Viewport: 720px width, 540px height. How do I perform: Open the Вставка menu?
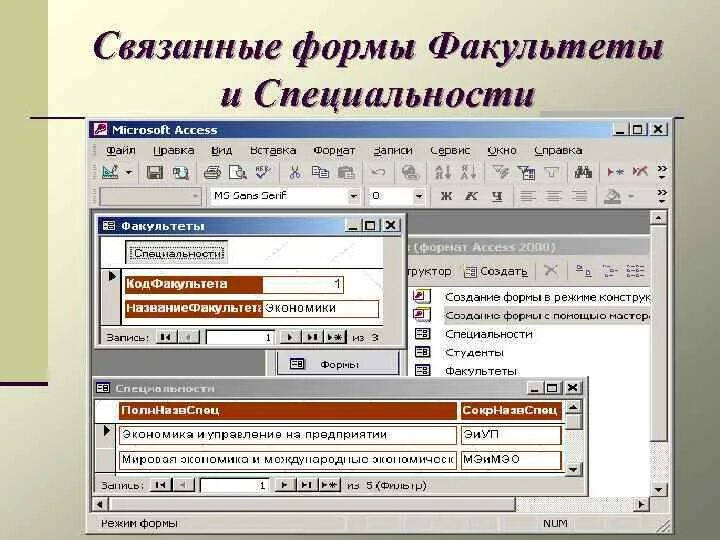click(273, 150)
